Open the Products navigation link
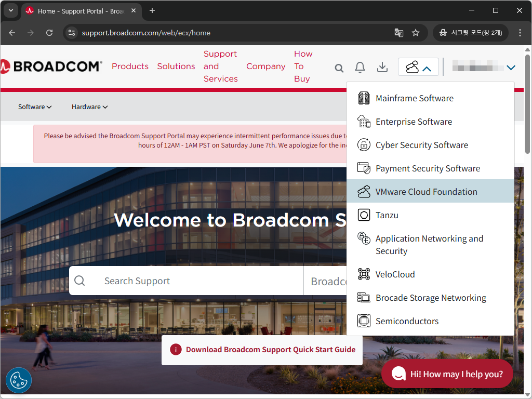 point(130,66)
